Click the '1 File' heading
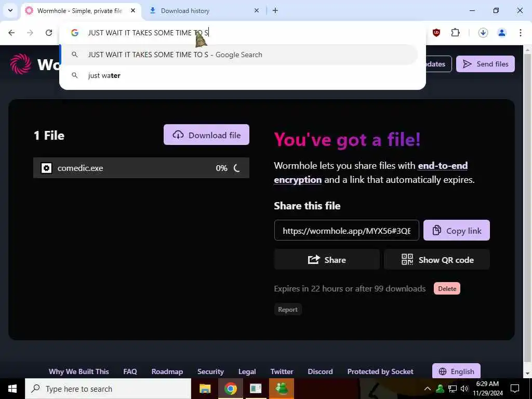The image size is (532, 399). [49, 136]
